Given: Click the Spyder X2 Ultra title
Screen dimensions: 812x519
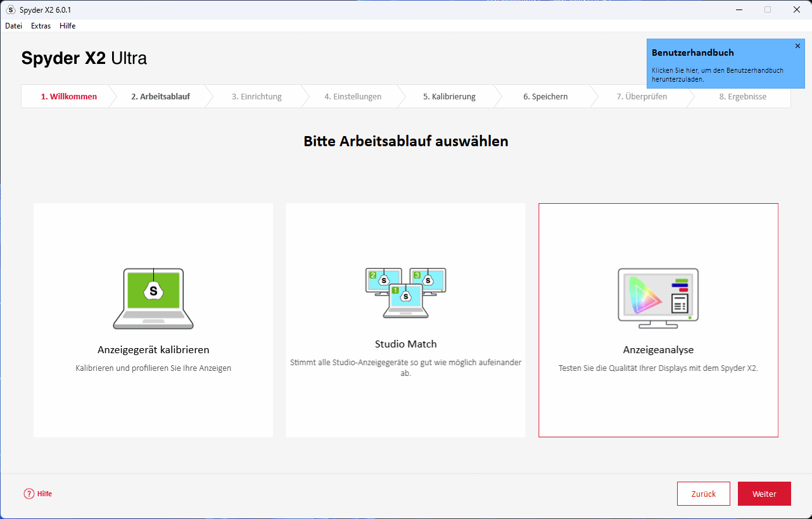Looking at the screenshot, I should [x=84, y=58].
